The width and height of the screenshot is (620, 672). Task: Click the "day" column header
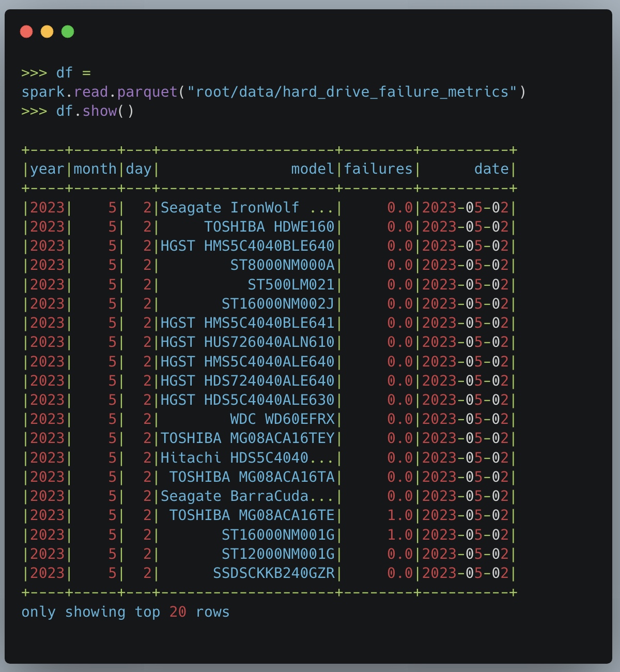138,169
